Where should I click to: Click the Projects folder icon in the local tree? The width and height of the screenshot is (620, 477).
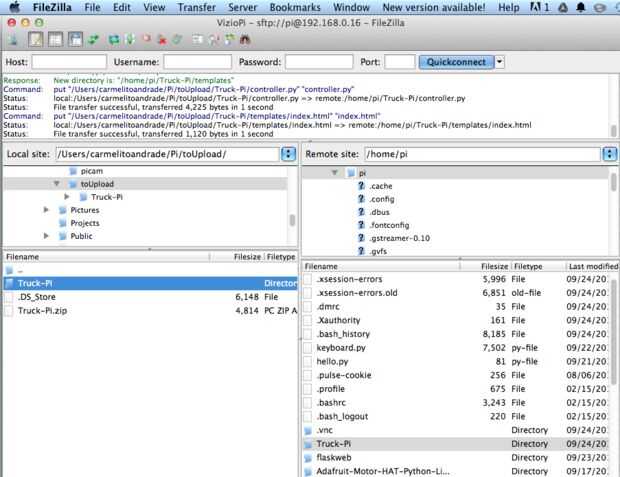coord(62,223)
